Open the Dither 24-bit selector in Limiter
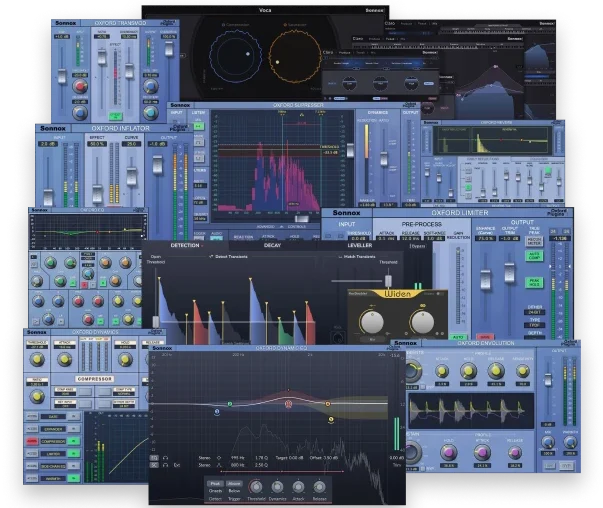The height and width of the screenshot is (508, 603). click(534, 312)
